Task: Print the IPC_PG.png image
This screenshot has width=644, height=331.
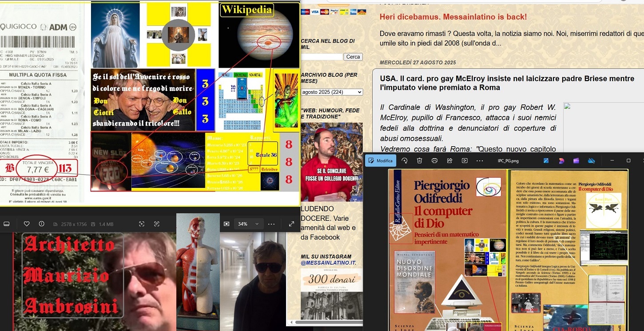Action: click(x=434, y=160)
